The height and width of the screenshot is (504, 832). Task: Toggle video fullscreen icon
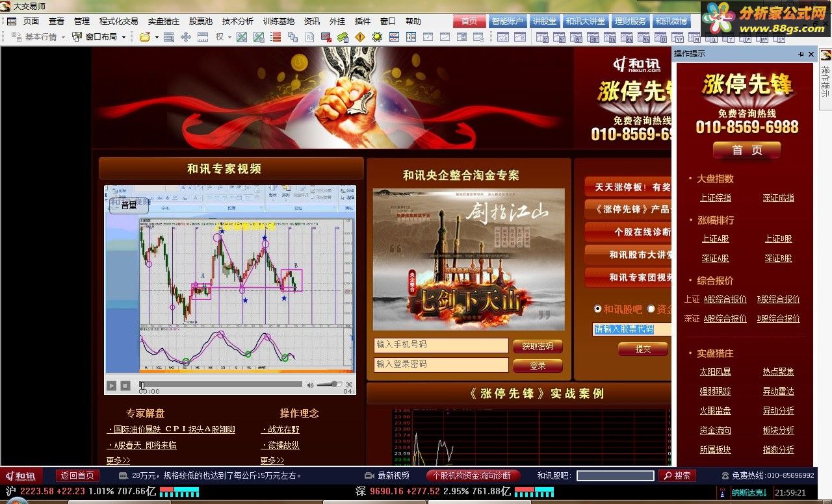pos(349,384)
